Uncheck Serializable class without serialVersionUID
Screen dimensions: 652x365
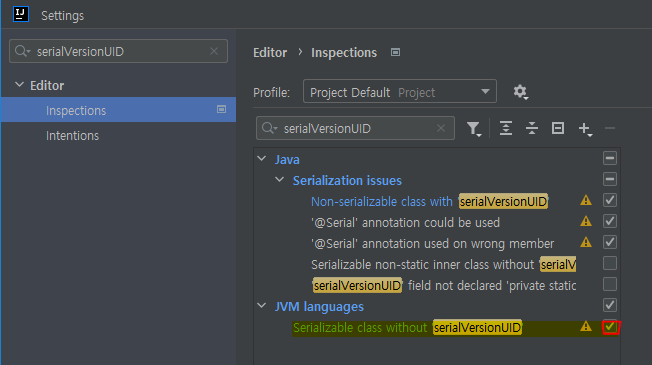(x=610, y=327)
